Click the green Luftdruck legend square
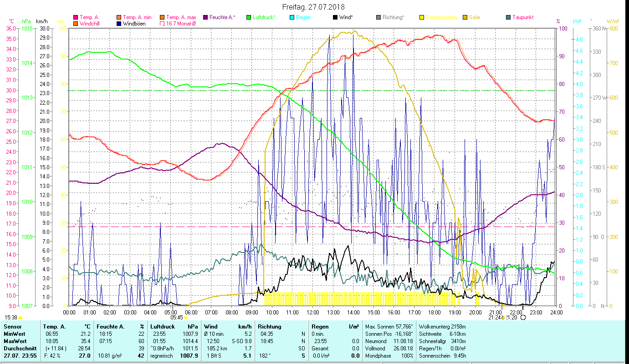Screen dimensions: 629x364 pos(249,17)
